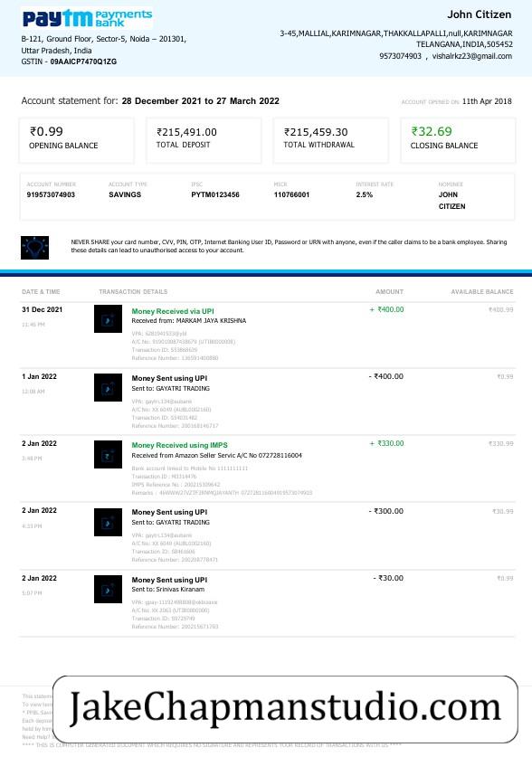Click the icon beside the 31 Dec 2021 transaction

109,318
